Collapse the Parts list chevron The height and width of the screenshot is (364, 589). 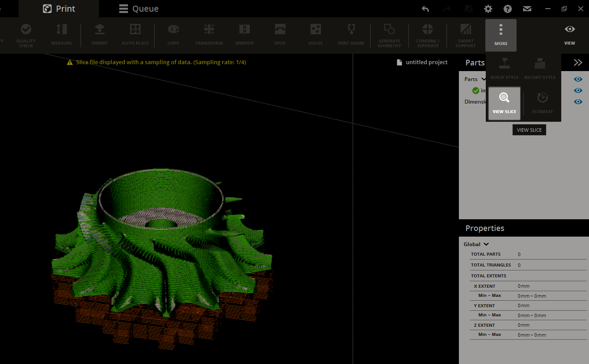coord(484,79)
